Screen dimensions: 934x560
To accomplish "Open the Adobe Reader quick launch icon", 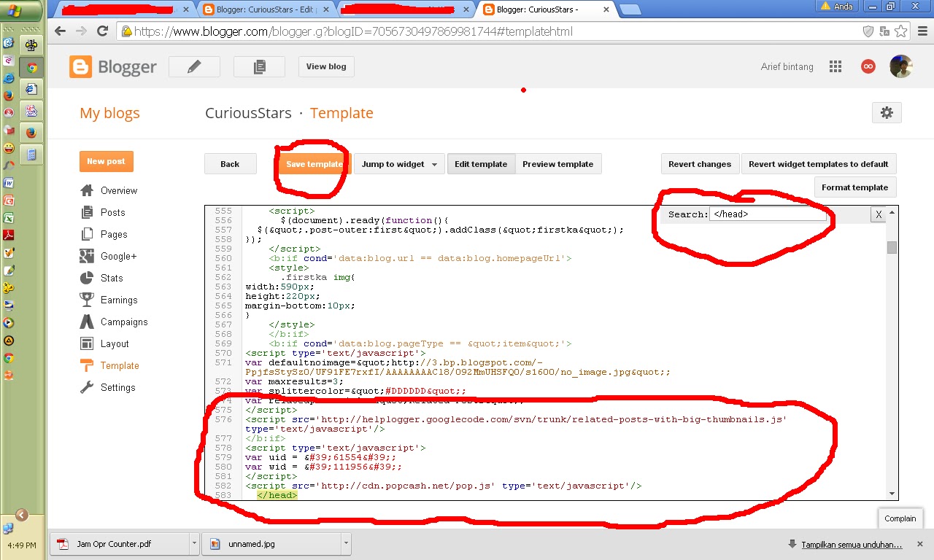I will (9, 235).
